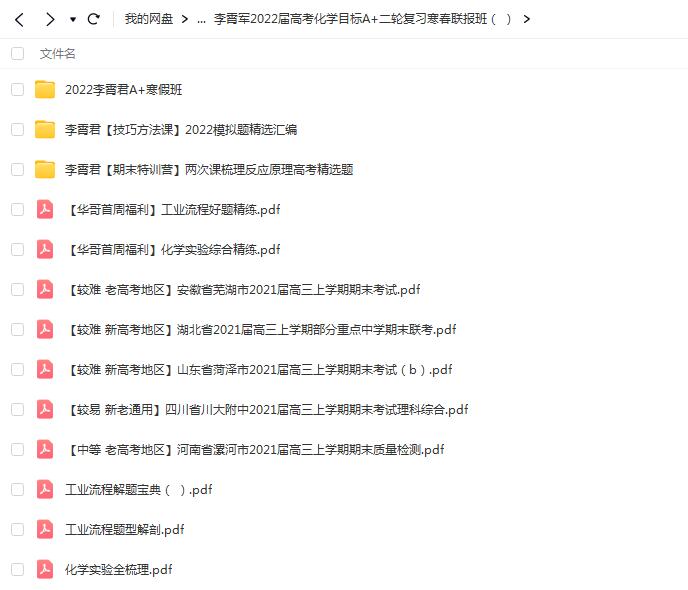This screenshot has height=590, width=688.
Task: Go to 我的网盘 in breadcrumb
Action: pyautogui.click(x=148, y=19)
